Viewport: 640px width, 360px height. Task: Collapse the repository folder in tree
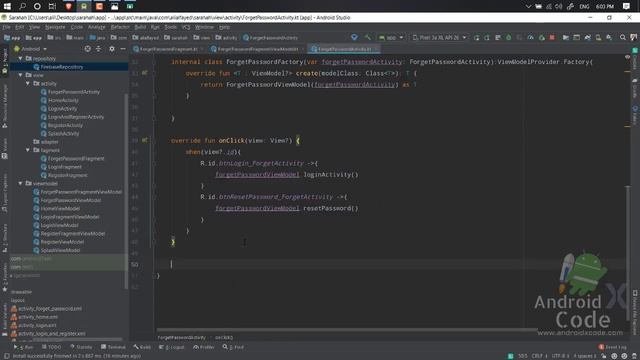pos(20,58)
